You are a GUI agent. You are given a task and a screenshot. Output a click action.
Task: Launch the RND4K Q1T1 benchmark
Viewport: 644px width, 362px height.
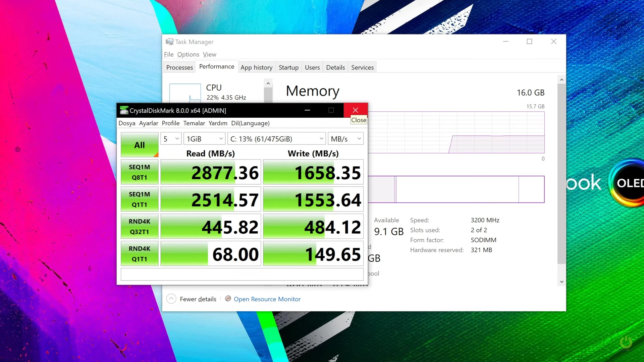pos(140,253)
